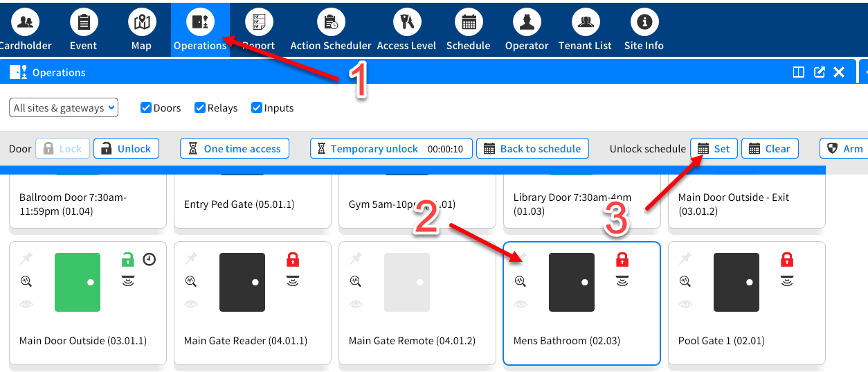Click pin icon on Main Gate Reader card
868x372 pixels.
click(191, 258)
